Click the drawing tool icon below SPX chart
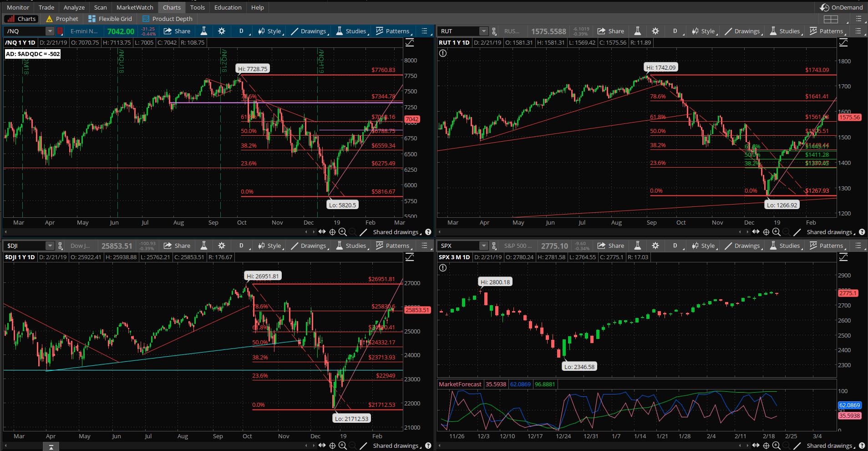 tap(797, 446)
